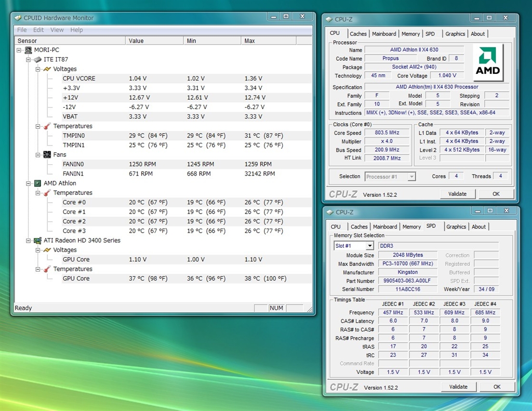Click Validate button in top CPU-Z window
532x411 pixels.
tap(458, 194)
